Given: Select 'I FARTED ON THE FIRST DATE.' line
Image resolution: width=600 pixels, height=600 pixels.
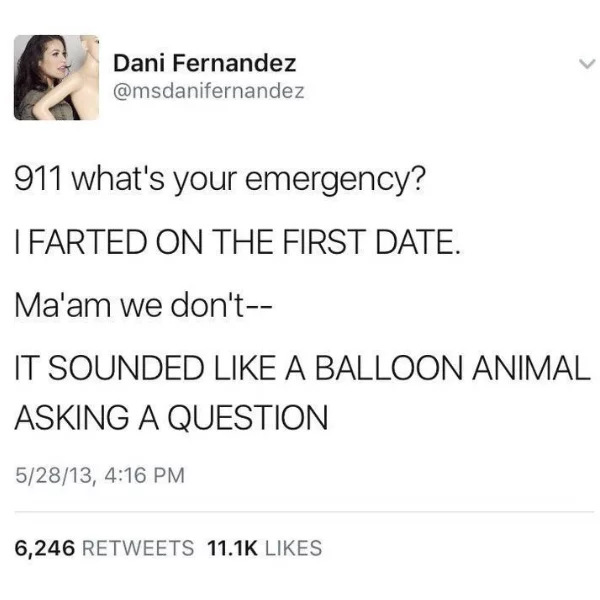Looking at the screenshot, I should point(237,241).
